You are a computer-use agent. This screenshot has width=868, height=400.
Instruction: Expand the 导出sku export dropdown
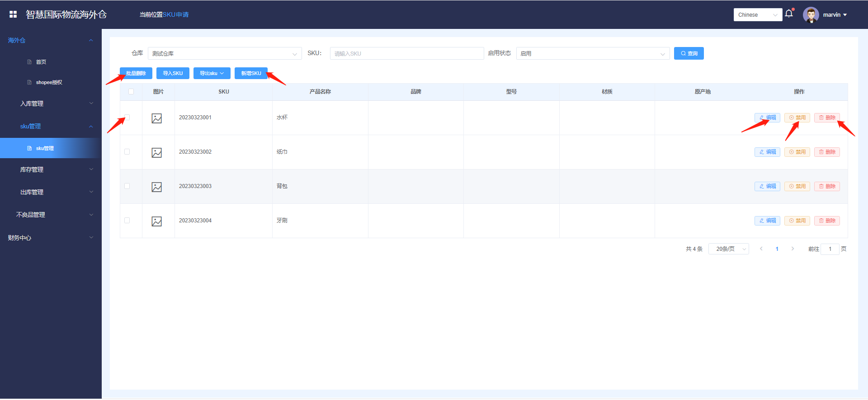tap(212, 73)
